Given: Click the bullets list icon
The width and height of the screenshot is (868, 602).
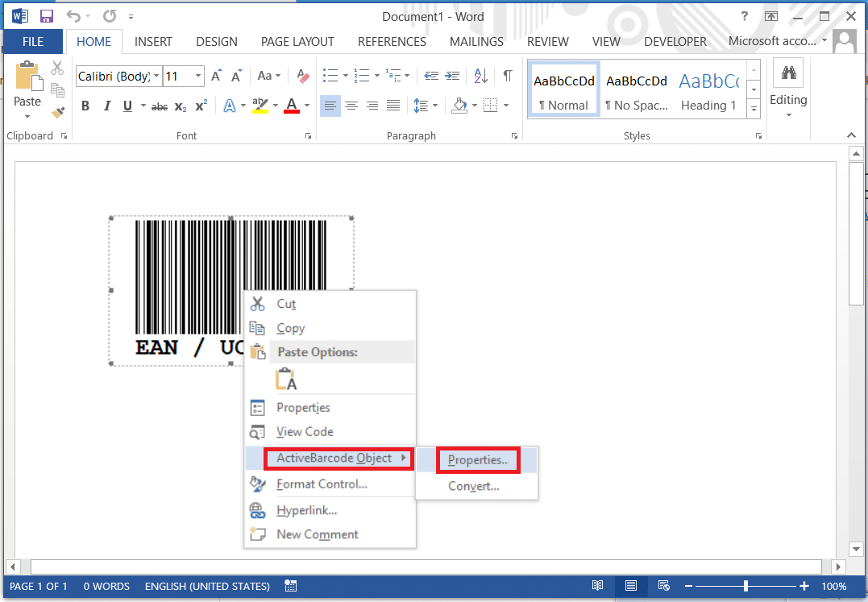Looking at the screenshot, I should pos(330,76).
